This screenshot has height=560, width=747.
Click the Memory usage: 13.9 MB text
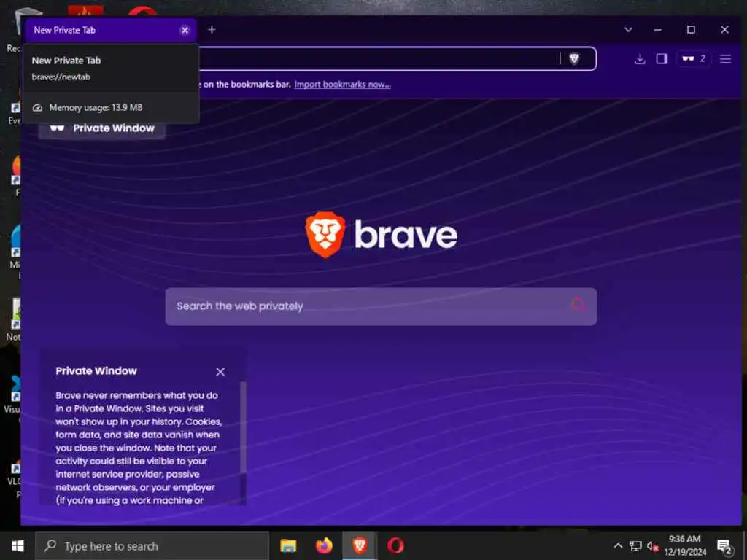96,108
